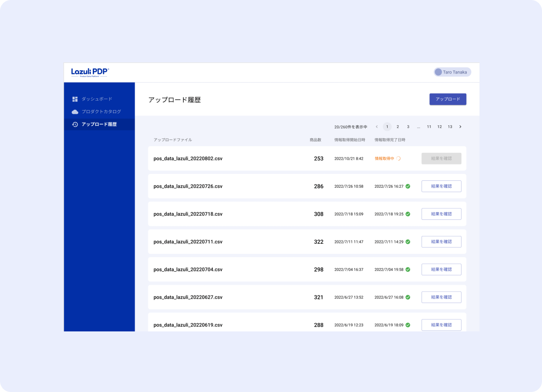Click the Taro Tanaka avatar circle
The image size is (542, 392).
[x=438, y=72]
